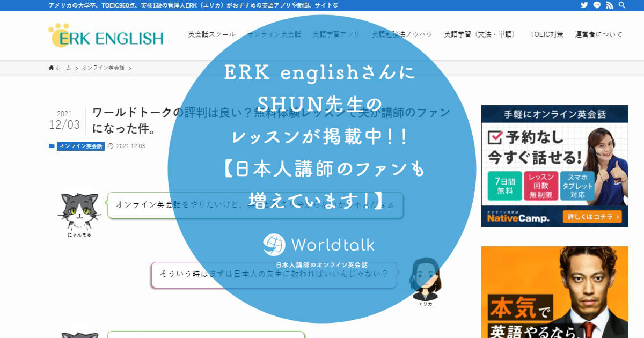Open the 英会話スクール menu item
The width and height of the screenshot is (644, 338).
coord(211,34)
